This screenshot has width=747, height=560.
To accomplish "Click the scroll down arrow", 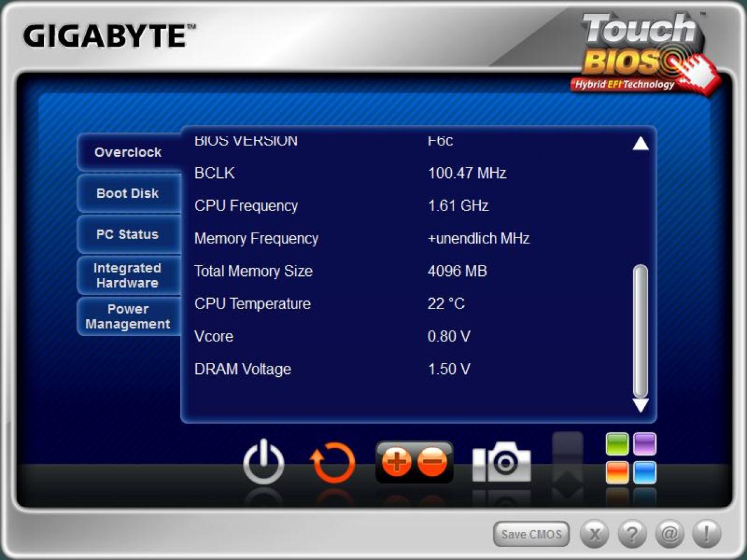I will [x=640, y=405].
